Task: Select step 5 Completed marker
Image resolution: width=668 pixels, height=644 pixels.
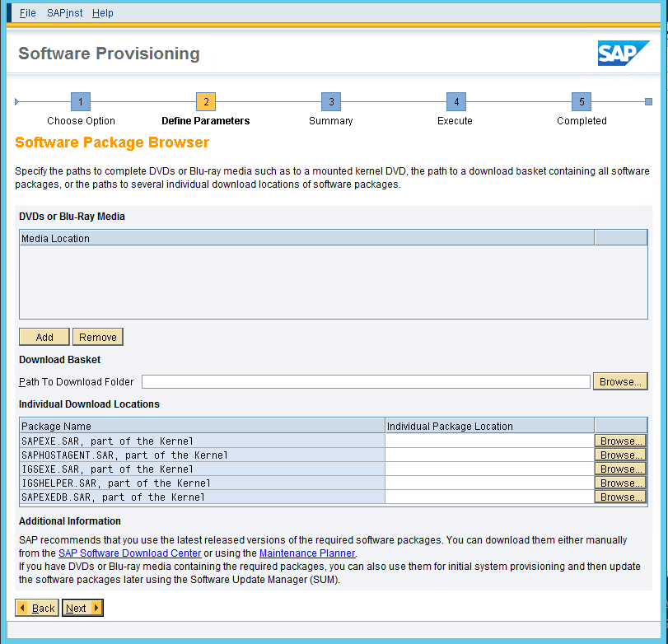Action: click(x=582, y=102)
